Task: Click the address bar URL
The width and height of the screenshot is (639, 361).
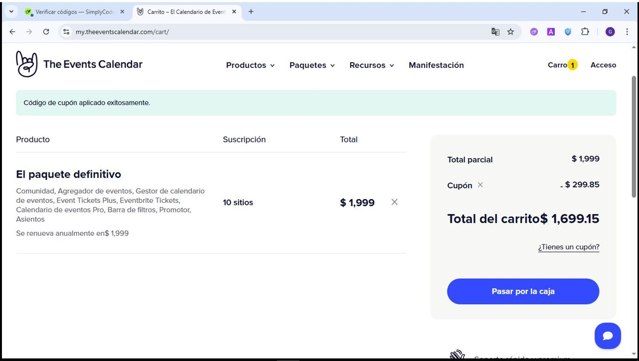Action: pyautogui.click(x=122, y=32)
